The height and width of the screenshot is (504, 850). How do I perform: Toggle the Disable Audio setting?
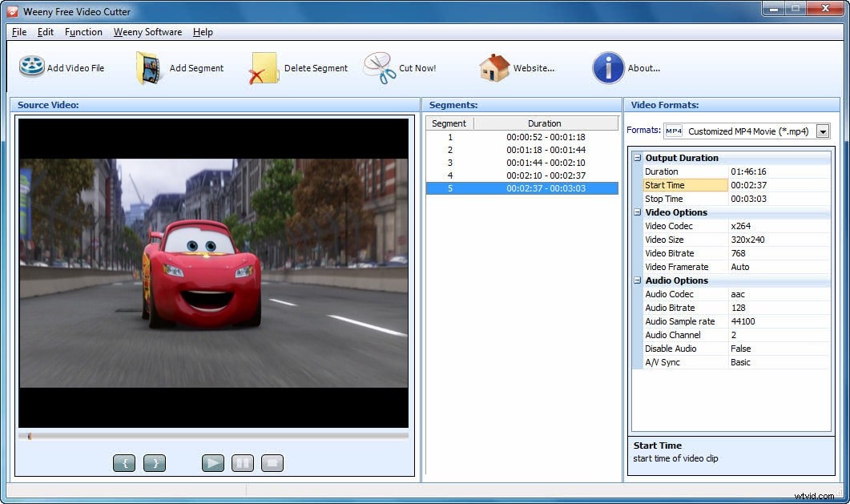click(x=742, y=349)
